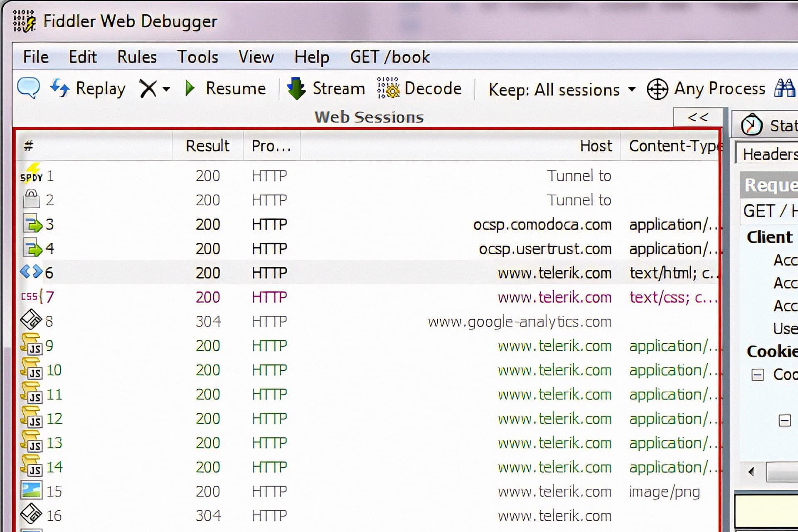Sort by the Content-Type column header
Image resolution: width=798 pixels, height=532 pixels.
[x=670, y=146]
